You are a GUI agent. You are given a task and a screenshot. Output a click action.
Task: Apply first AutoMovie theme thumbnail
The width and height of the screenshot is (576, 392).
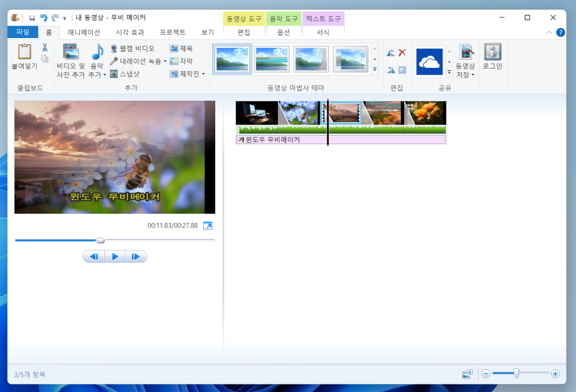point(232,59)
